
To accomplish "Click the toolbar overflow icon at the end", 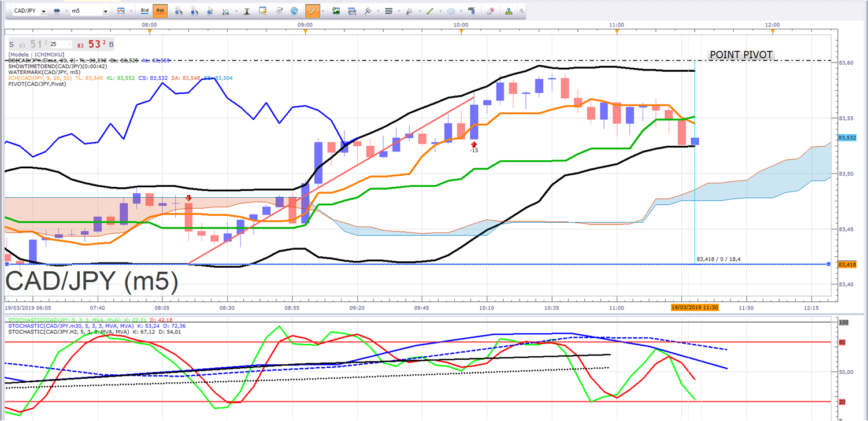I will (x=522, y=11).
